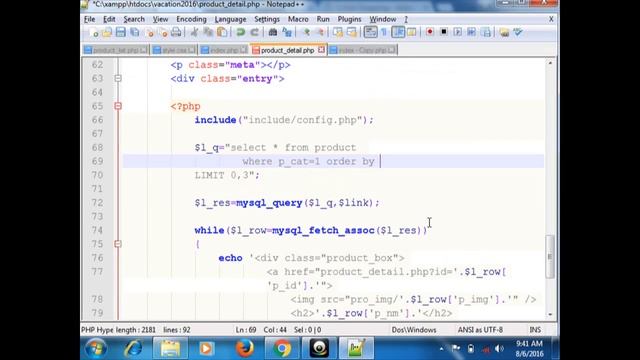Click the Save Recorded Macro icon
Image resolution: width=640 pixels, height=360 pixels.
click(x=486, y=32)
